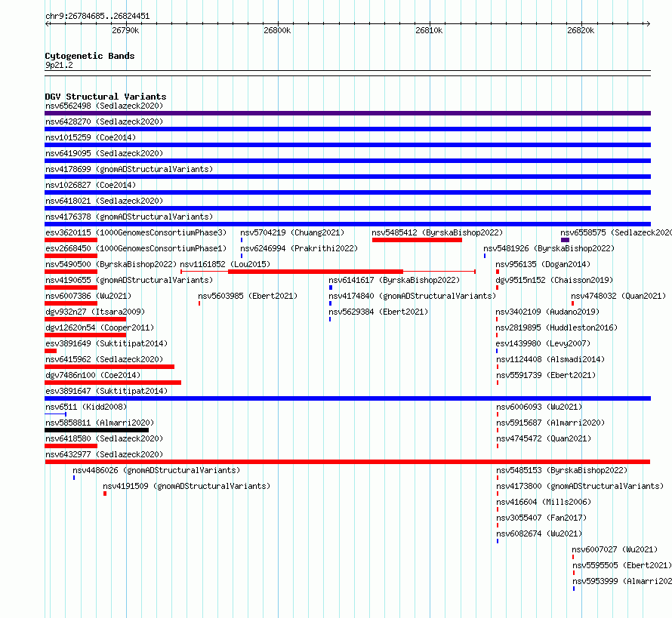Screen dimensions: 672x618
Task: Click red bar under nsv5485412 label
Action: click(417, 240)
